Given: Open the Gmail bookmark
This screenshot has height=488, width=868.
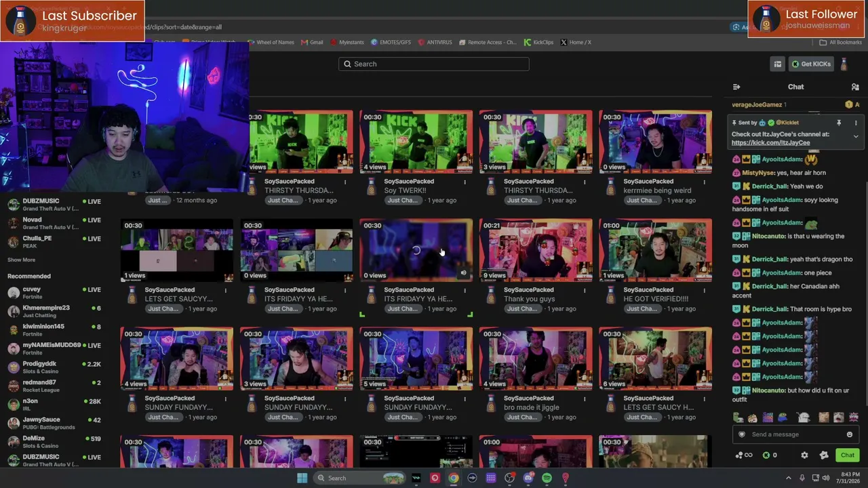Looking at the screenshot, I should tap(312, 42).
